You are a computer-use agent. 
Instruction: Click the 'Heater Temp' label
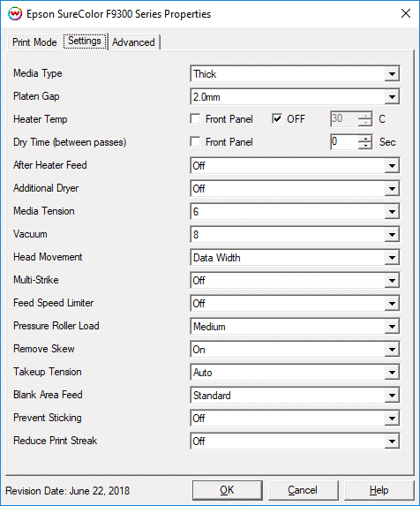(41, 119)
